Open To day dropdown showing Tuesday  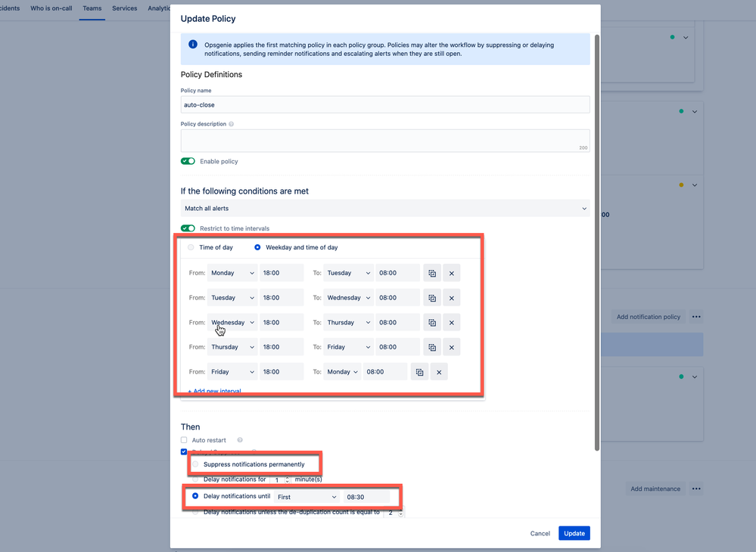point(348,273)
